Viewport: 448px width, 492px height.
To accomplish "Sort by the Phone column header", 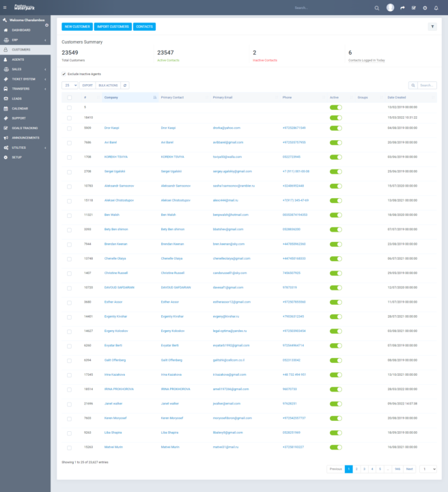I will click(x=303, y=98).
